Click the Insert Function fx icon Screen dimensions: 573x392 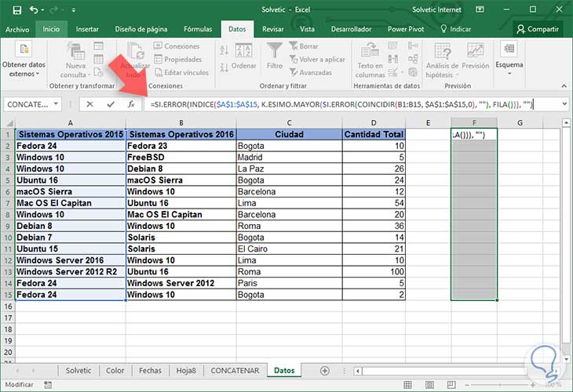(131, 104)
